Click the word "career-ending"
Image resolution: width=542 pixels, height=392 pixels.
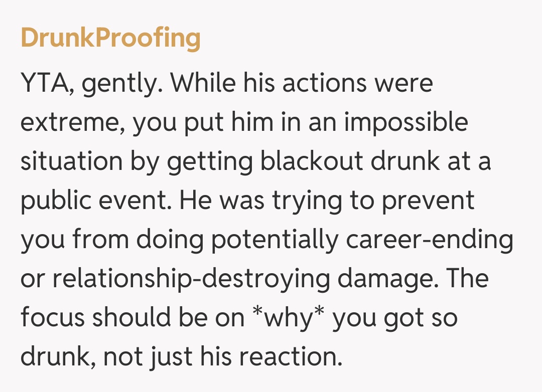(429, 240)
